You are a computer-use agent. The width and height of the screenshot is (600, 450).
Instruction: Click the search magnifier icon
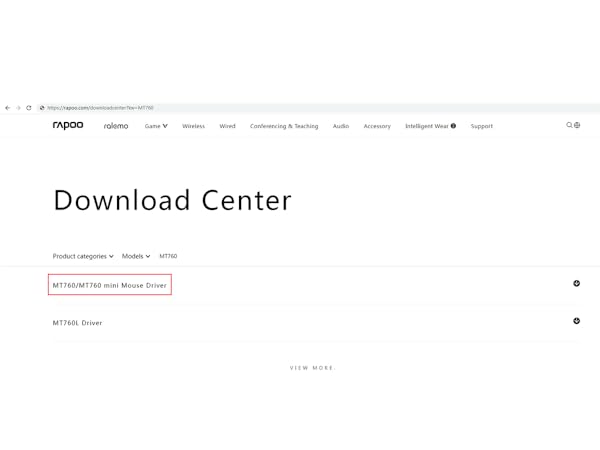569,125
